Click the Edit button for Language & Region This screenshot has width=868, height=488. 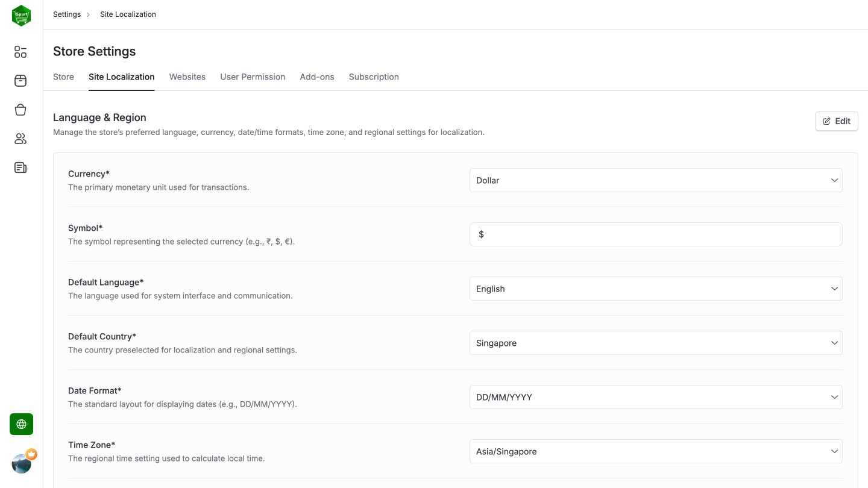[x=837, y=121]
